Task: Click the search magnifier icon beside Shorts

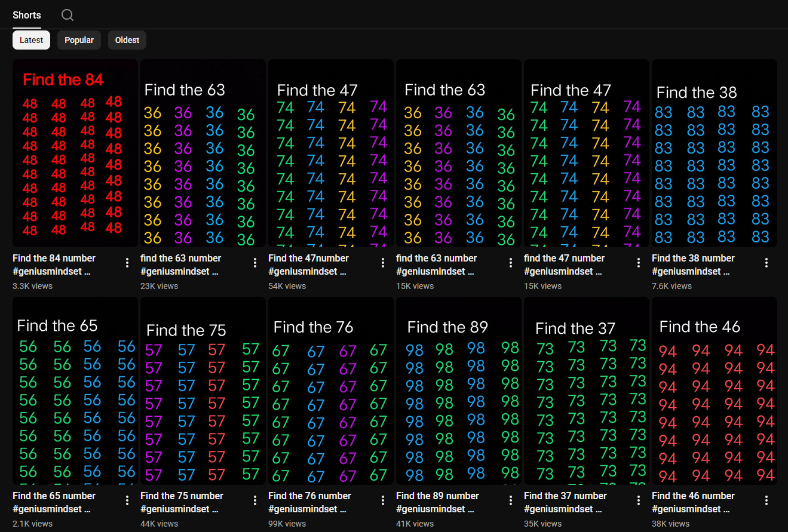Action: click(68, 15)
